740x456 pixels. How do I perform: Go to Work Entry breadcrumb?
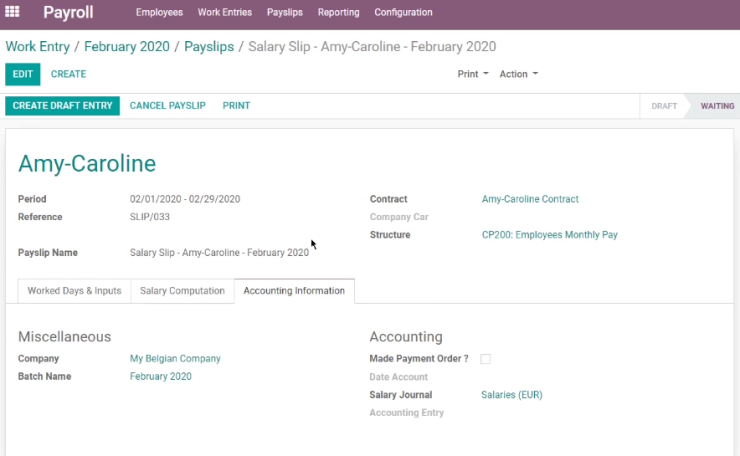click(38, 47)
